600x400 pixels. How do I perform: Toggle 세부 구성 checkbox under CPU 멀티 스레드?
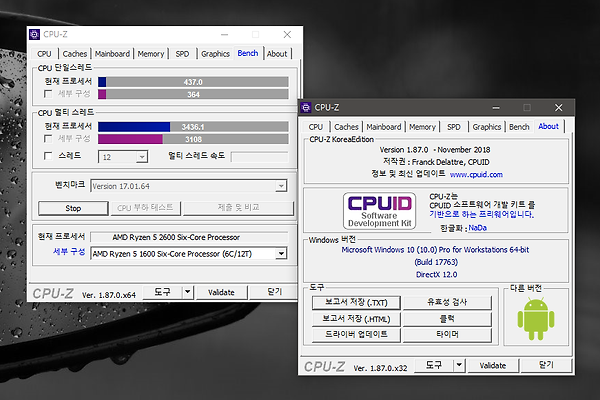[47, 139]
